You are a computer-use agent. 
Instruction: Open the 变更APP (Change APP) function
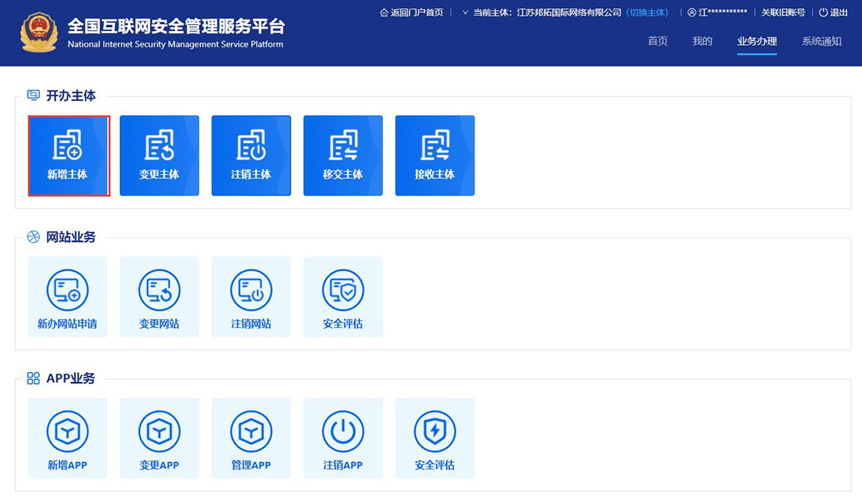point(159,438)
